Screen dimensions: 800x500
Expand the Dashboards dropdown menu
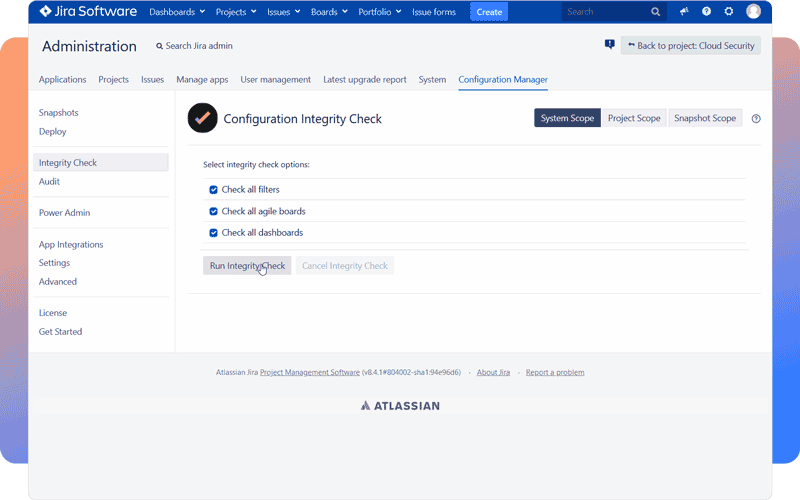(177, 12)
